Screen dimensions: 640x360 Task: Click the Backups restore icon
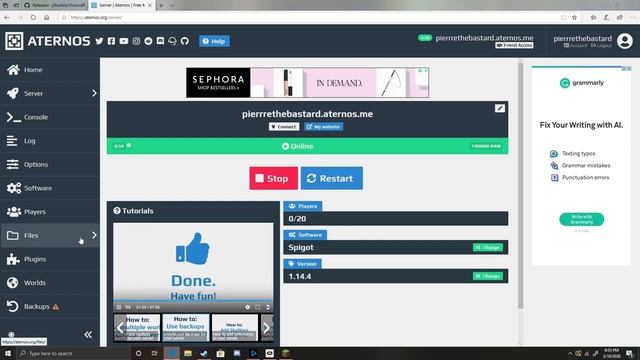(13, 306)
